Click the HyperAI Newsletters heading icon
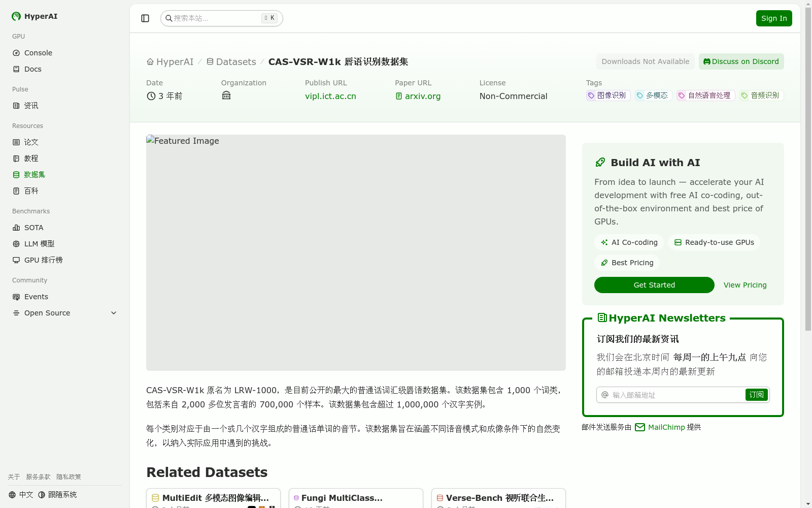 (602, 318)
